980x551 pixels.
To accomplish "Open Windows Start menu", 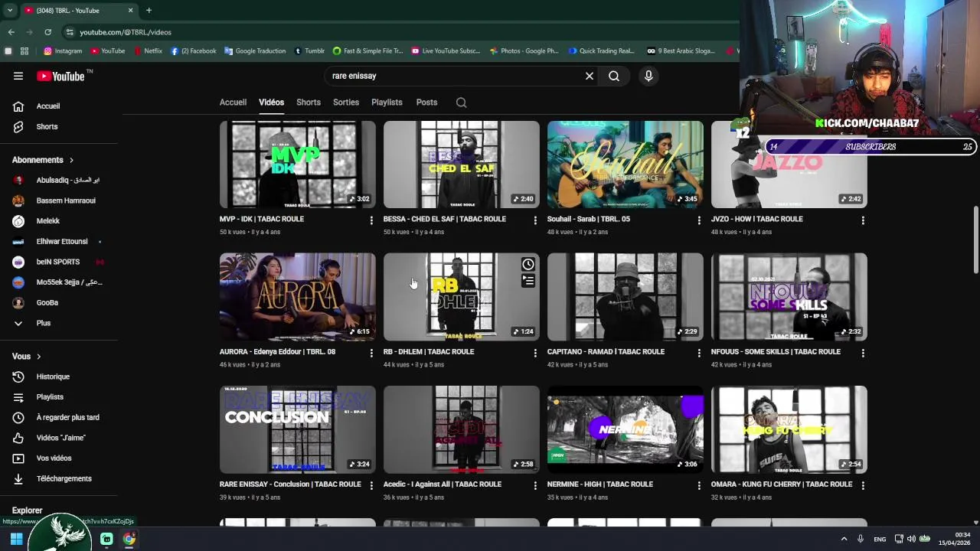I will (x=16, y=539).
